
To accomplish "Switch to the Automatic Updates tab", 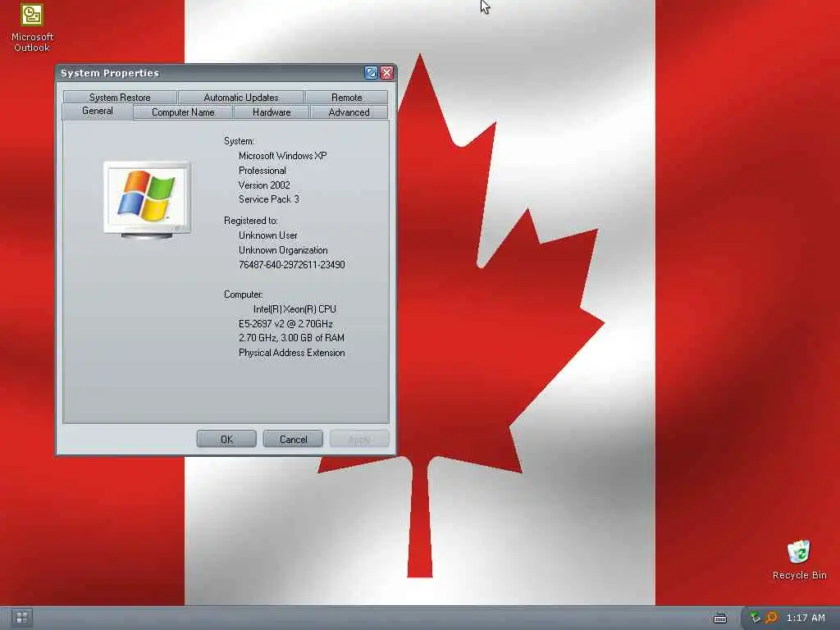I will click(x=241, y=97).
